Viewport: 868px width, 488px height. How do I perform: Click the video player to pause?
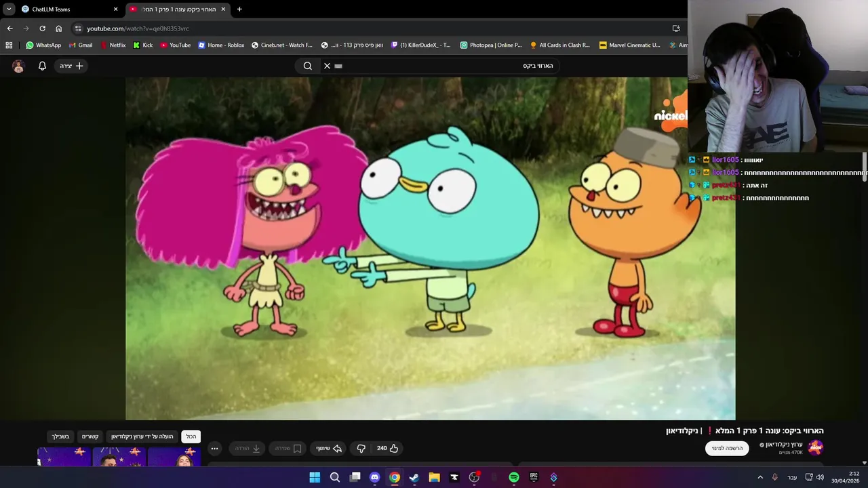click(430, 248)
